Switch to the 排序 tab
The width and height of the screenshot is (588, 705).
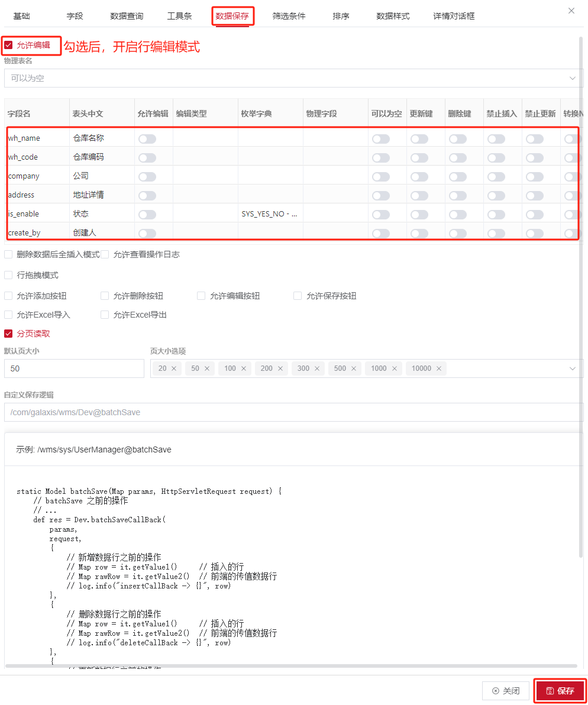(341, 16)
